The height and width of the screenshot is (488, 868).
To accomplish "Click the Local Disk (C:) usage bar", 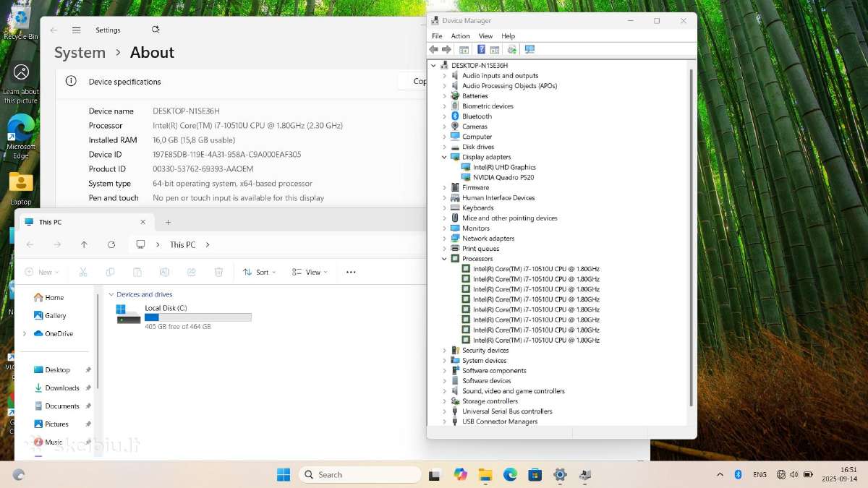I will click(x=197, y=317).
